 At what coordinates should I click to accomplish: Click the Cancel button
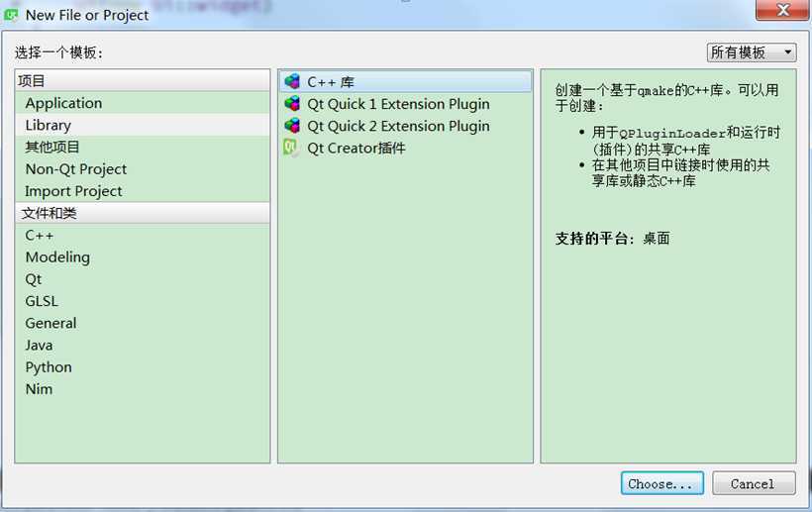point(754,483)
